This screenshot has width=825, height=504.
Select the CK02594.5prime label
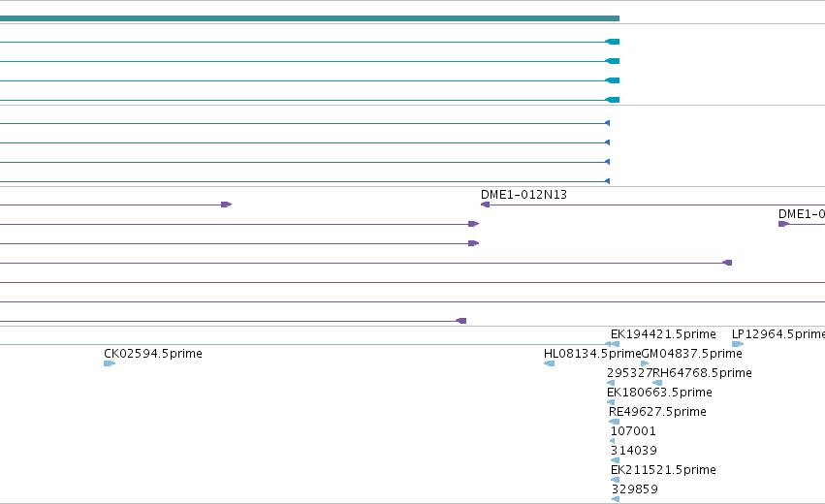point(153,354)
